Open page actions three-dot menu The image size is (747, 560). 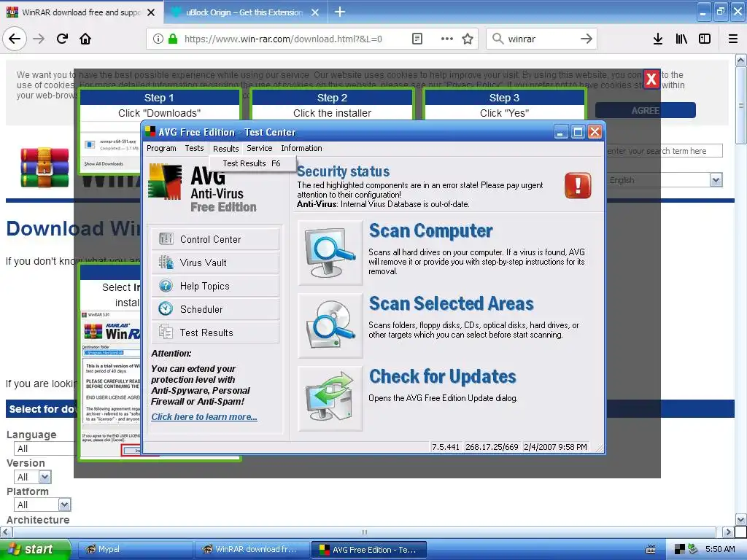447,39
